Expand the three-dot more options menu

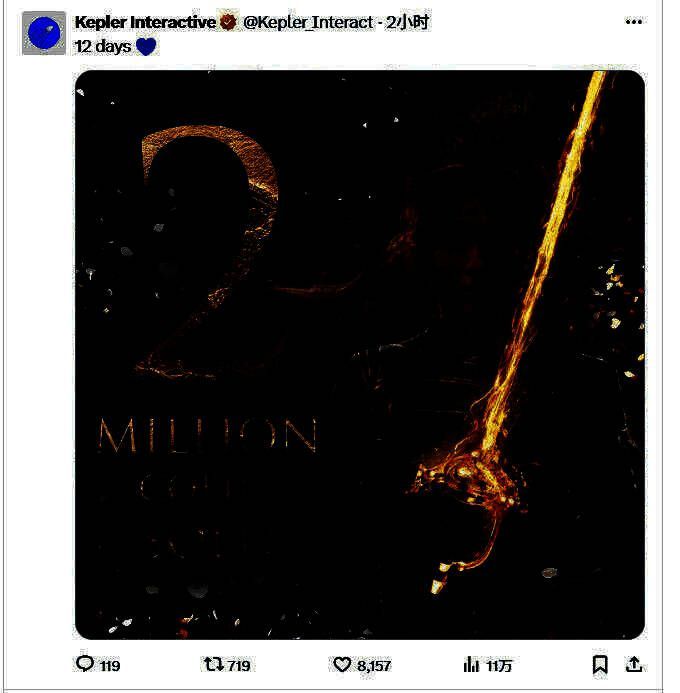tap(633, 21)
